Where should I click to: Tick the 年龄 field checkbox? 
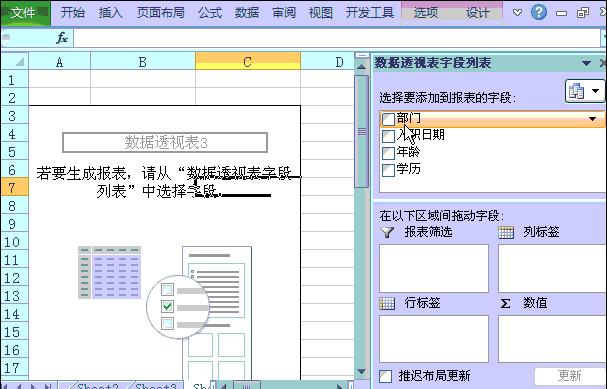[388, 153]
